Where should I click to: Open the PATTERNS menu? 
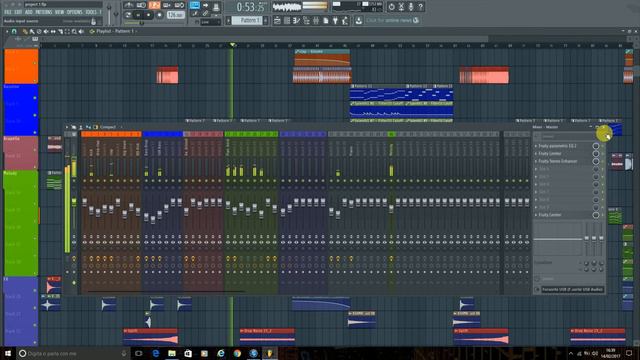click(43, 12)
